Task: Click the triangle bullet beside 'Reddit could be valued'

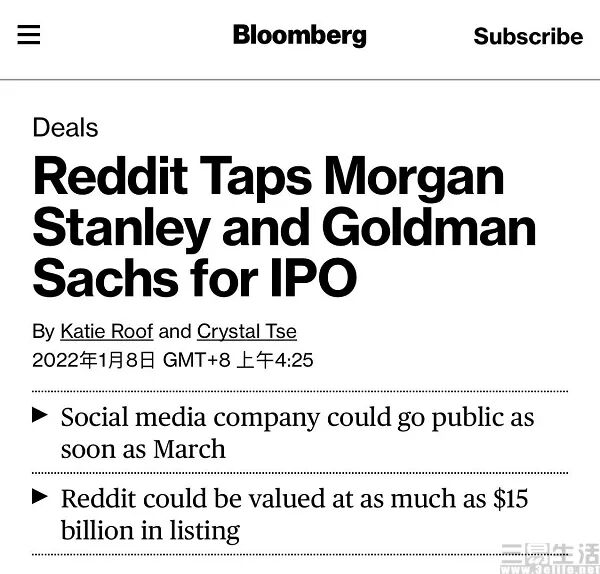Action: click(40, 496)
